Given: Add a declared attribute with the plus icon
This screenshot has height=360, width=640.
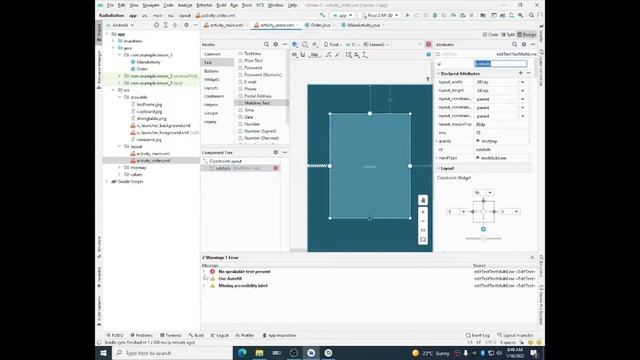Looking at the screenshot, I should pos(520,73).
